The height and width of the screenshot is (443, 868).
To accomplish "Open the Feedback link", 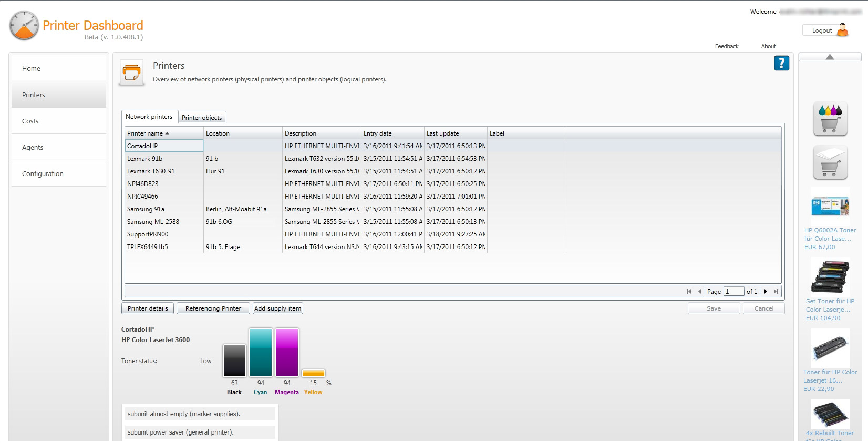I will [727, 46].
